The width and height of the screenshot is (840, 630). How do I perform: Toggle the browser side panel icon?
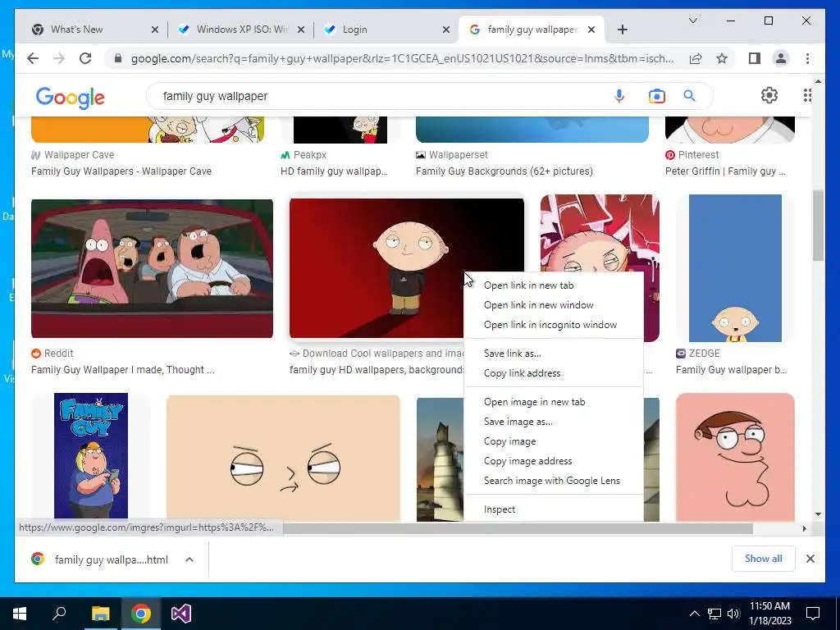coord(755,58)
